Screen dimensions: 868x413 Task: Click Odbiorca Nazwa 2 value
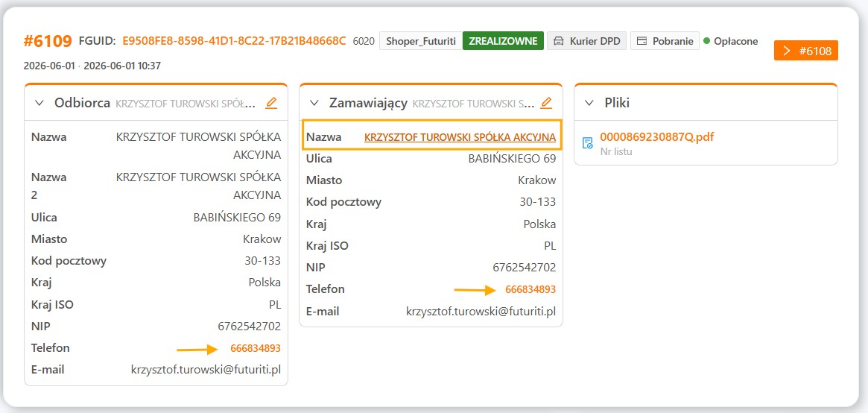click(198, 186)
